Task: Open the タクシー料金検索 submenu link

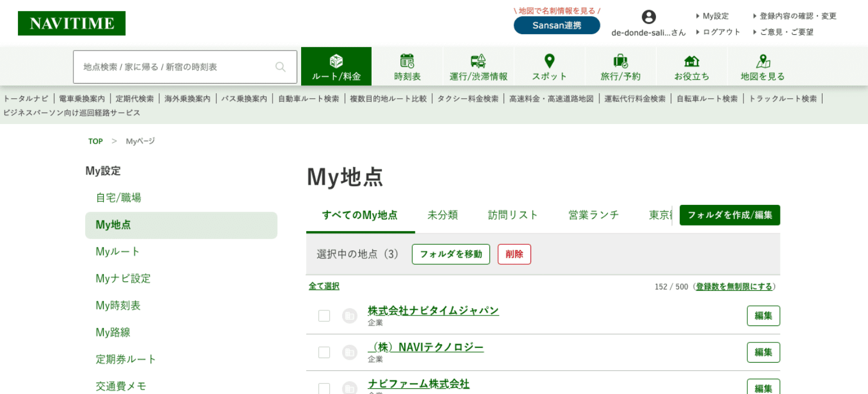Action: (468, 99)
